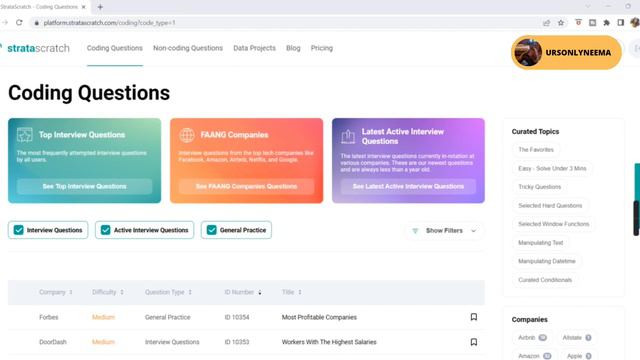Select Manipulating Text topic

(540, 243)
